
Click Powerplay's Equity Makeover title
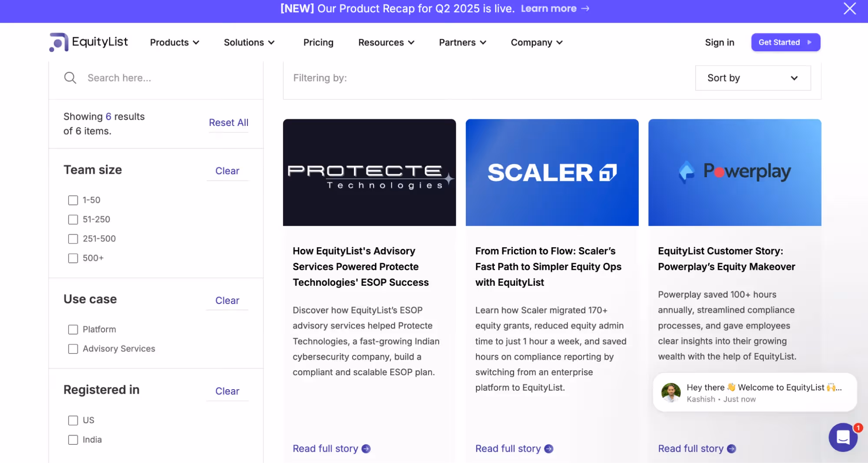coord(726,259)
